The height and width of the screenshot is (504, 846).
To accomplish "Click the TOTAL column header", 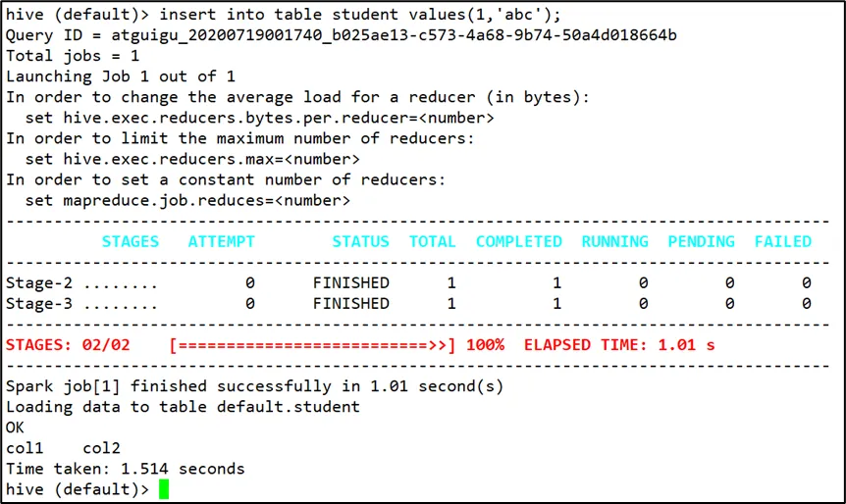I will pyautogui.click(x=432, y=241).
